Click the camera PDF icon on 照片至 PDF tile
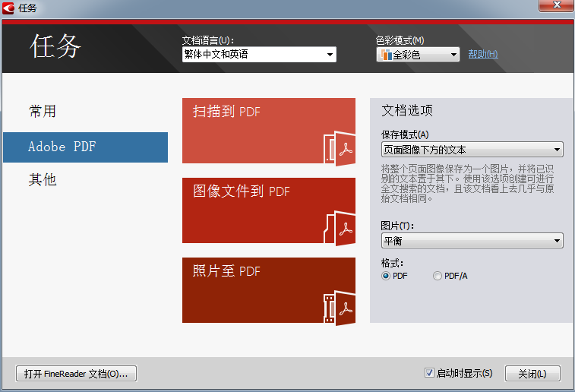Screen dimensions: 575x392 tap(340, 308)
